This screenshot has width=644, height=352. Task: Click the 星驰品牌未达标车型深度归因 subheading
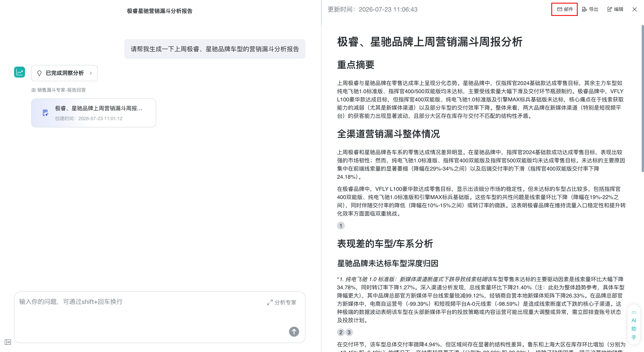click(x=388, y=263)
